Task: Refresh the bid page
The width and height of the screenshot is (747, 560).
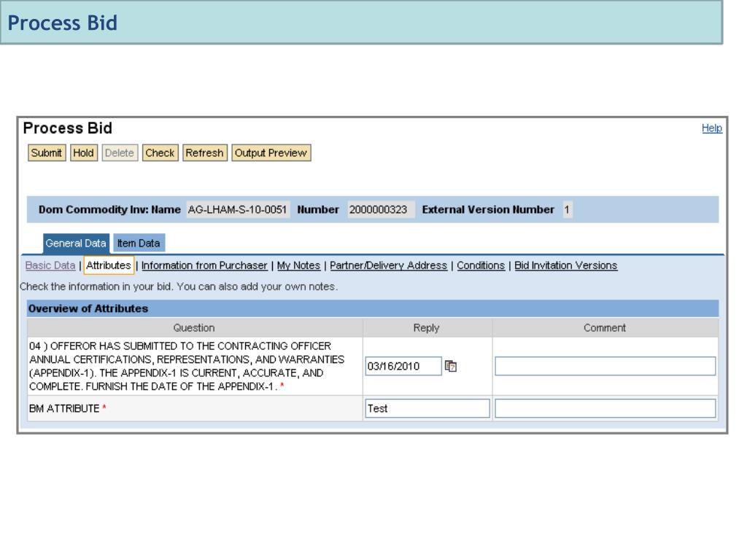Action: (x=205, y=153)
